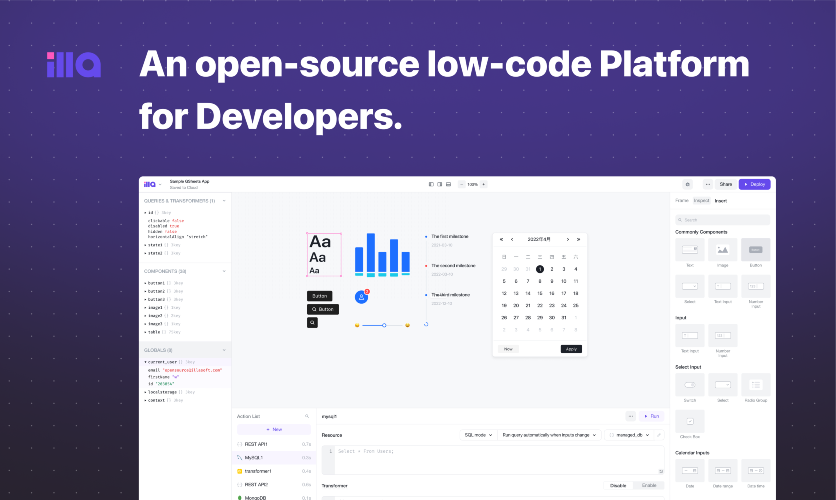836x500 pixels.
Task: Open the managed_db resource dropdown
Action: pos(629,435)
